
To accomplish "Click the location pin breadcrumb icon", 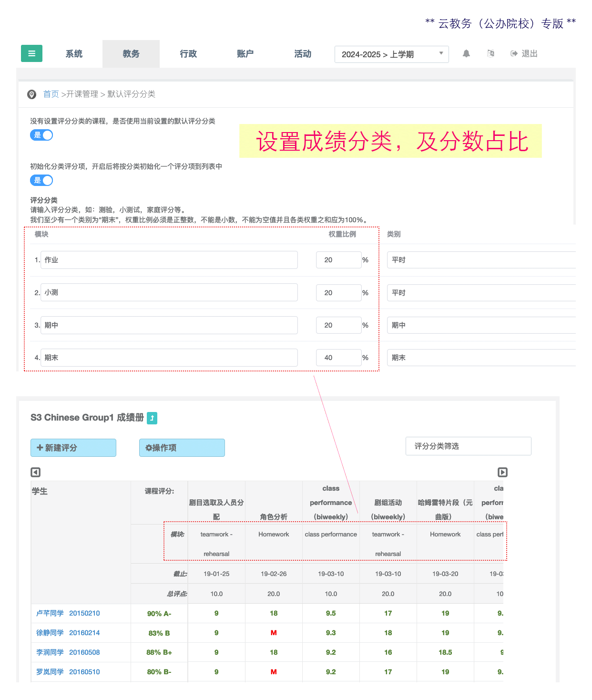I will 32,94.
